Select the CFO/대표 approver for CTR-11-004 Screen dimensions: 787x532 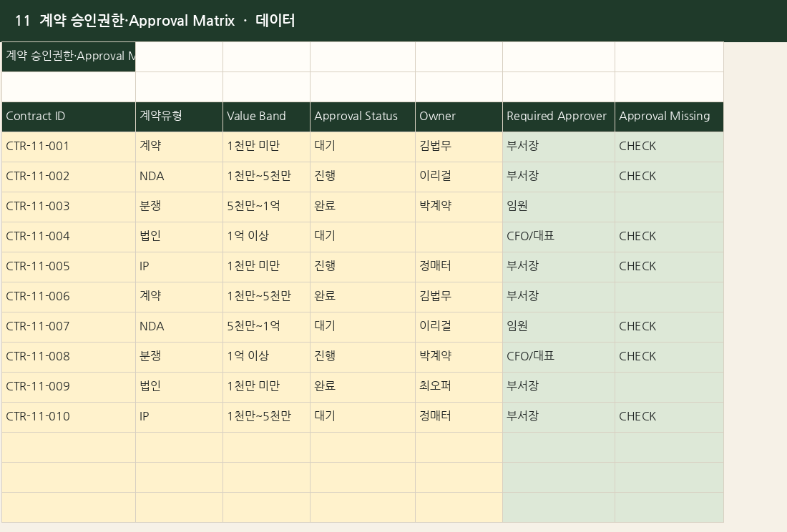point(559,237)
